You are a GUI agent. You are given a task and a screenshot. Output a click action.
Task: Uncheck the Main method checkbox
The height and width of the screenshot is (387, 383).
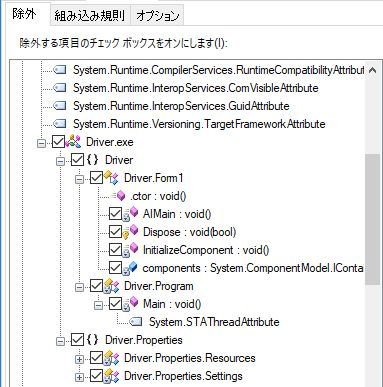point(115,304)
